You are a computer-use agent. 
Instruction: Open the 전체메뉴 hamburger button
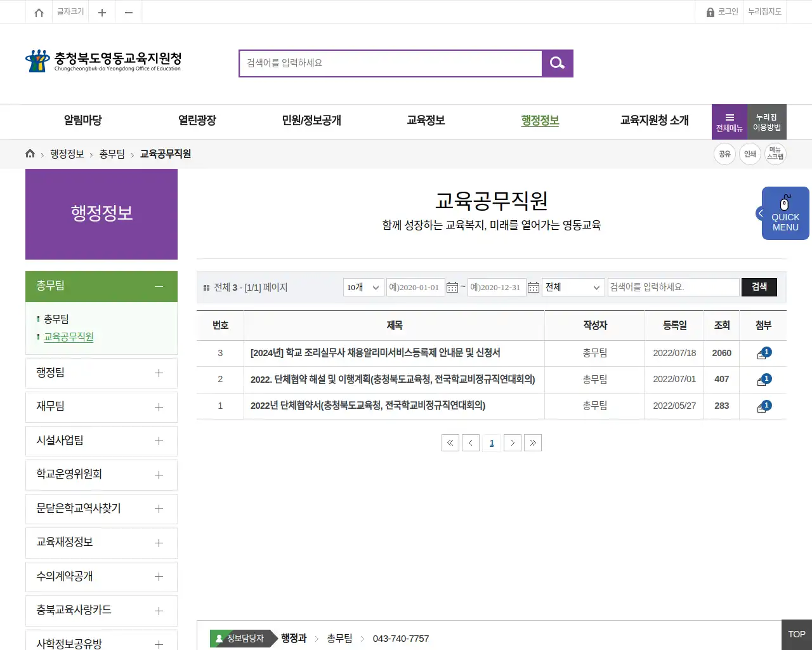point(730,122)
